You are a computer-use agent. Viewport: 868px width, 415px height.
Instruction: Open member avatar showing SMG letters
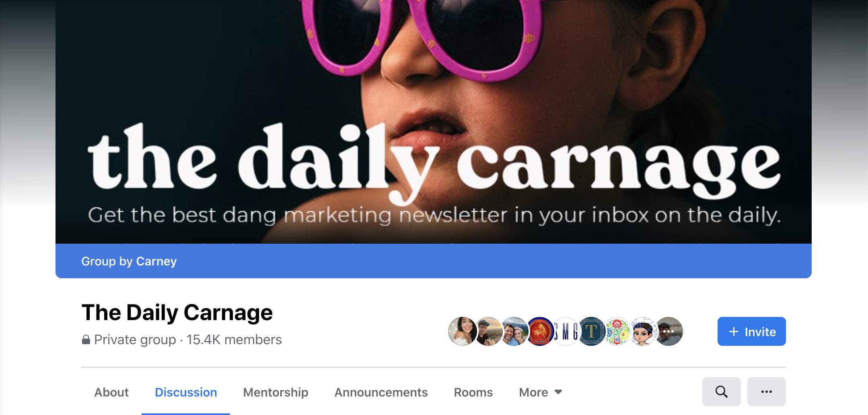point(566,331)
